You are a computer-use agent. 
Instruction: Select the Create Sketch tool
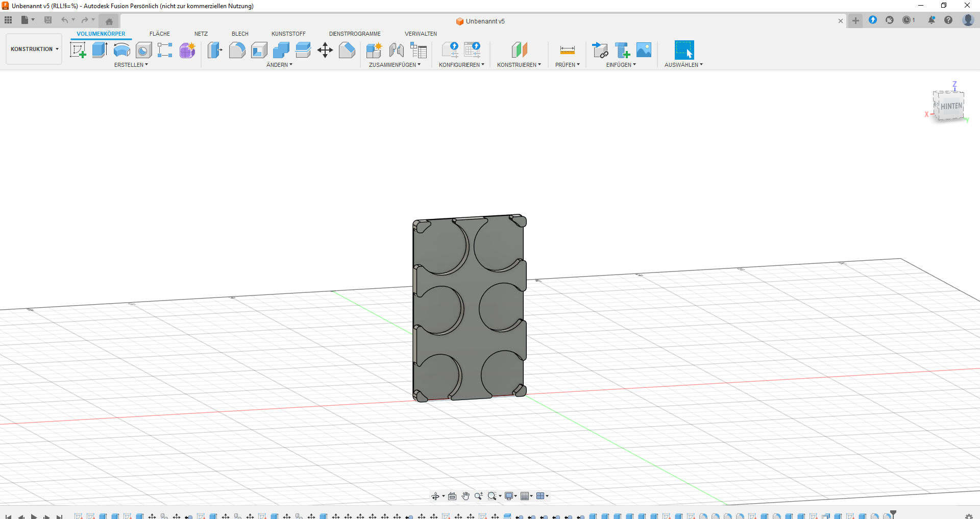[78, 50]
